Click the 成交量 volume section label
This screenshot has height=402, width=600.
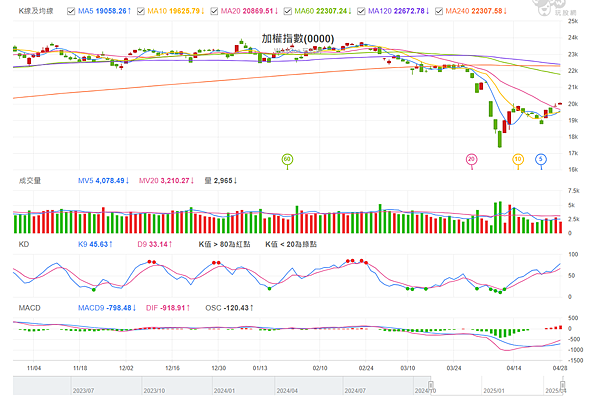coord(30,181)
